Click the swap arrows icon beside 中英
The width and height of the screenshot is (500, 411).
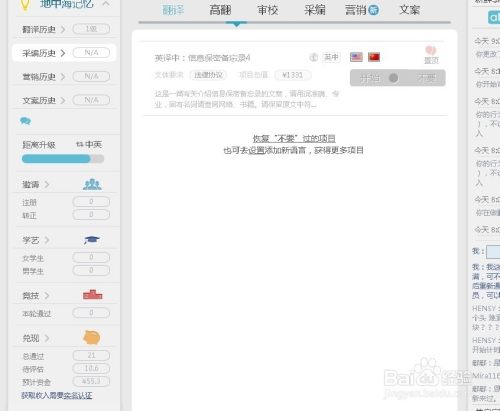(x=79, y=144)
